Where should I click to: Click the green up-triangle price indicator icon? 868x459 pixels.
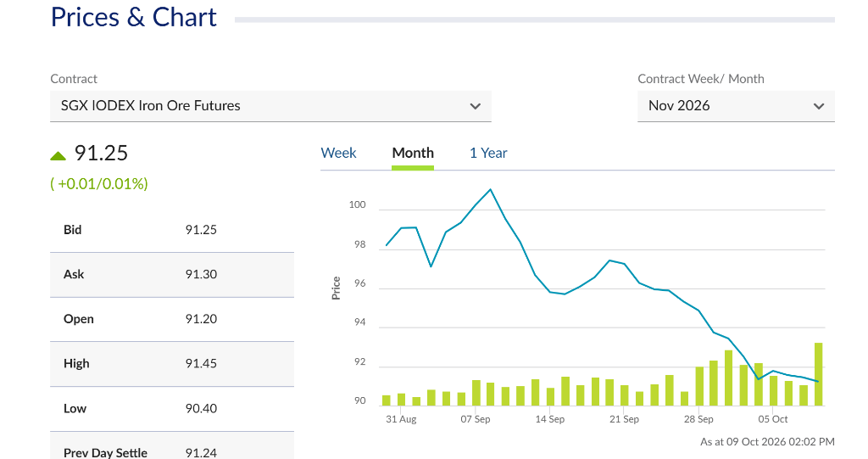(x=58, y=156)
